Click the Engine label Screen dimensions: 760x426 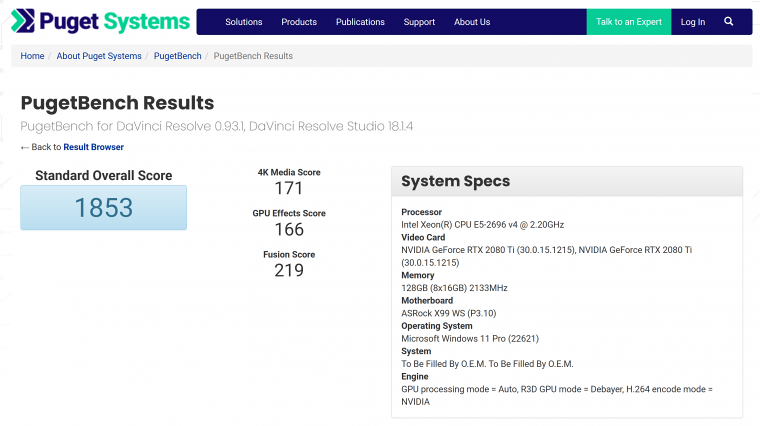[x=414, y=377]
